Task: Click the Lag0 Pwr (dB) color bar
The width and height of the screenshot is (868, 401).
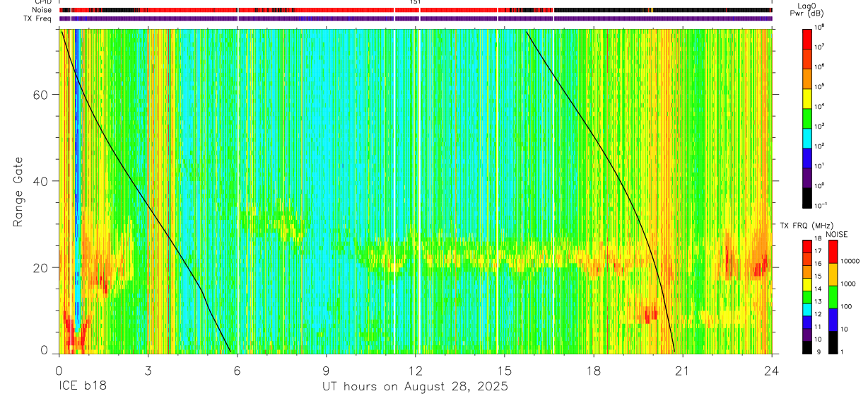Action: click(807, 117)
